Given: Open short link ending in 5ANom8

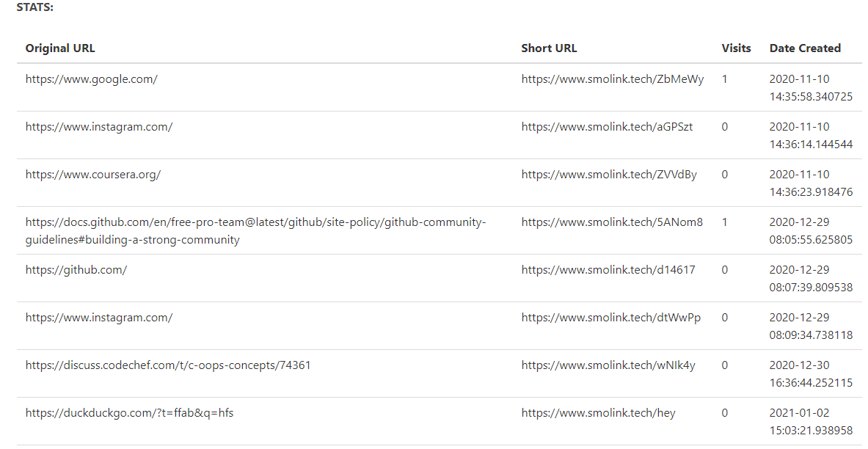Looking at the screenshot, I should click(612, 222).
